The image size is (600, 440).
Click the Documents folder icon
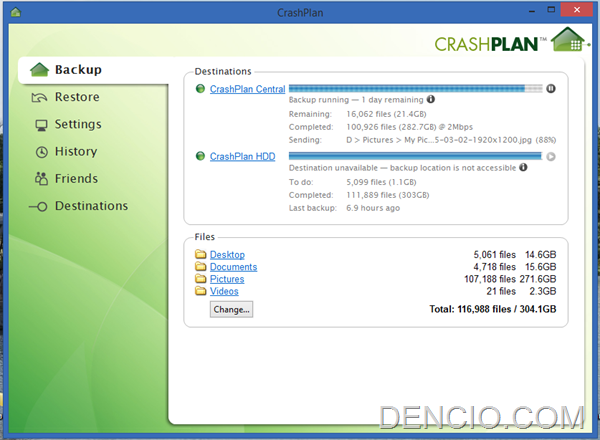(201, 266)
